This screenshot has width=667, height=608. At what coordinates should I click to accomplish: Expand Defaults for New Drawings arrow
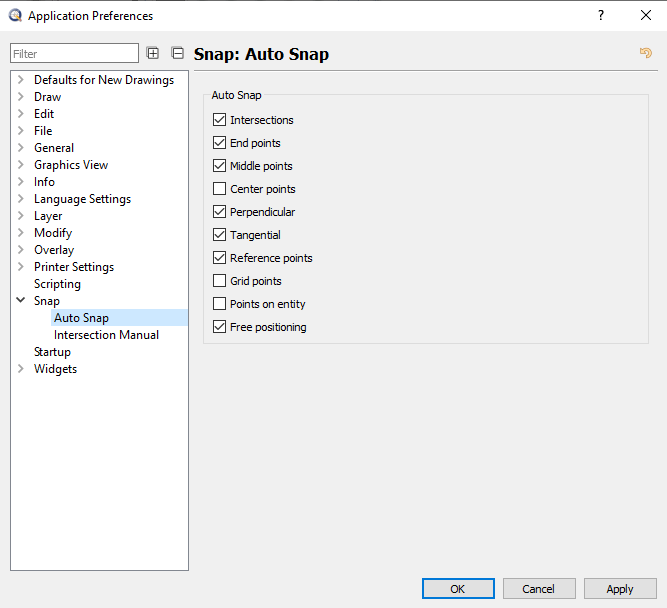coord(20,80)
